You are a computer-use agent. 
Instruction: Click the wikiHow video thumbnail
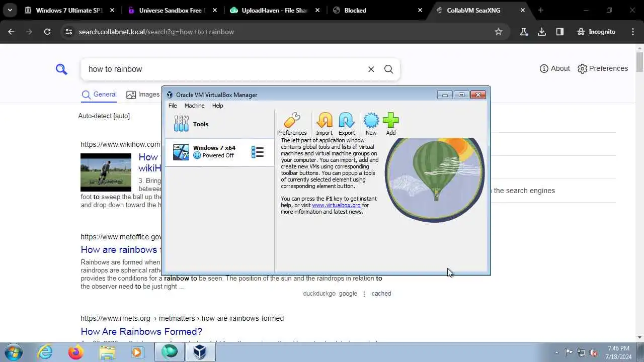coord(106,172)
